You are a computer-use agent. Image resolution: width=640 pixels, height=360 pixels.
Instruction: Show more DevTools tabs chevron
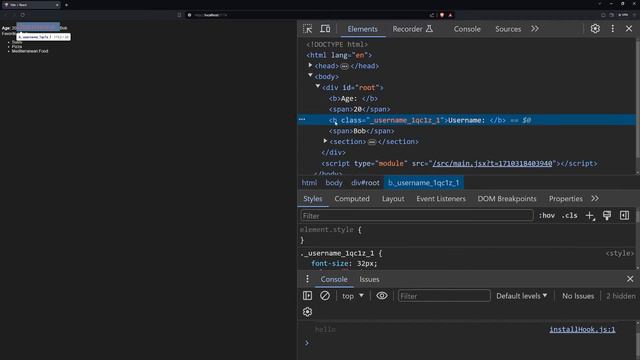(x=535, y=29)
